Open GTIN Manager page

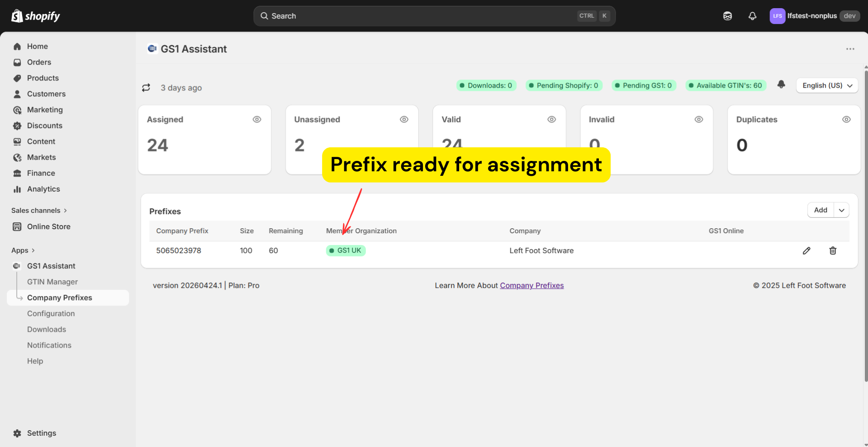[52, 282]
